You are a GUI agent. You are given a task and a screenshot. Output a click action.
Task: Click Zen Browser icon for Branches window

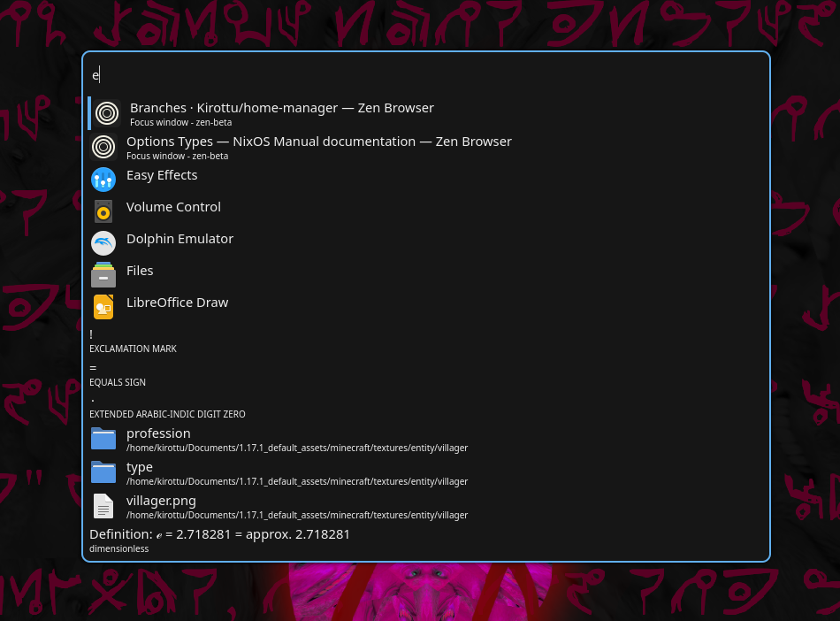click(107, 113)
